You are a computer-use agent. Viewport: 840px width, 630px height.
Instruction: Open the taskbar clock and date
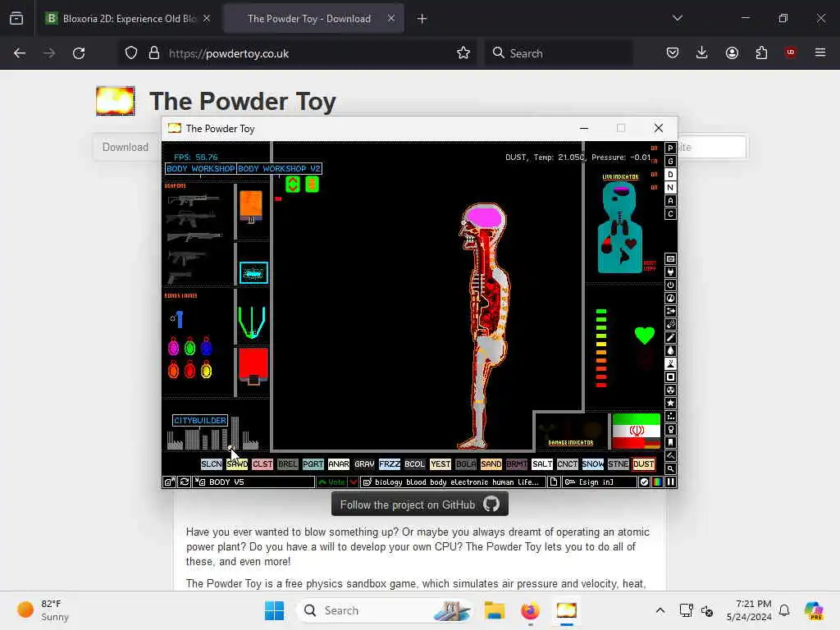[x=748, y=610]
